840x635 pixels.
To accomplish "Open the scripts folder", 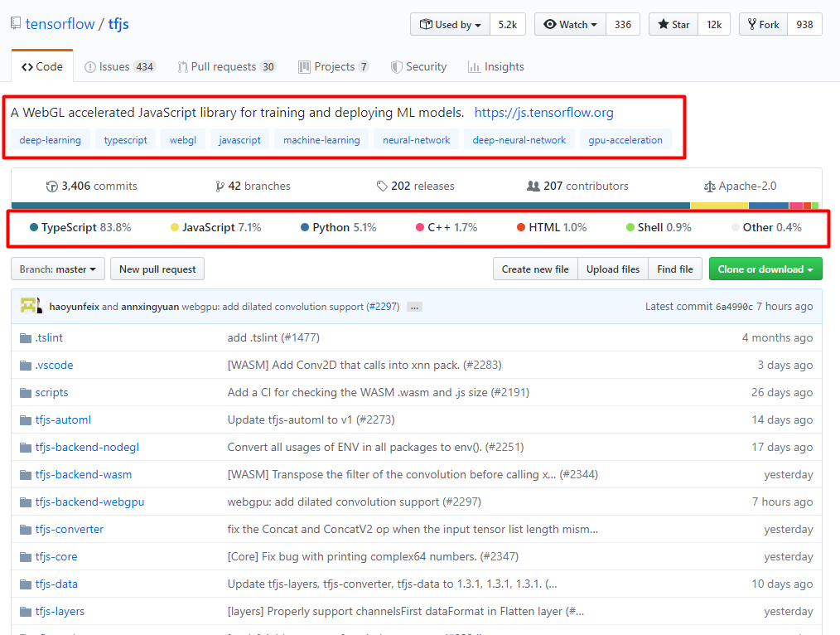I will 52,392.
